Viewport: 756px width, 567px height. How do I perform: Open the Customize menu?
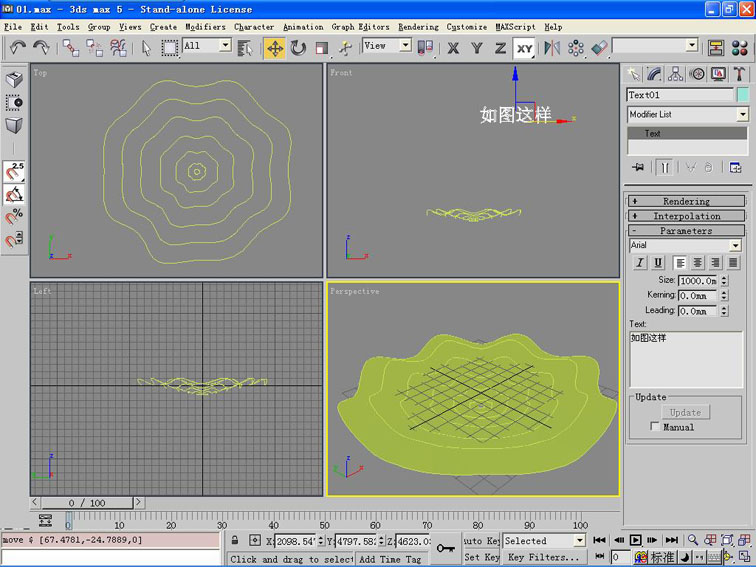467,27
